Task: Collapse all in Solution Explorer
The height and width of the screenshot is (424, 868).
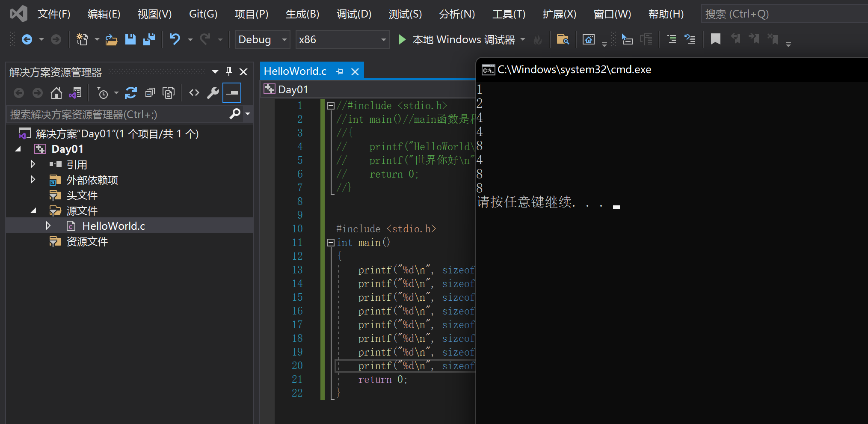Action: pos(150,93)
